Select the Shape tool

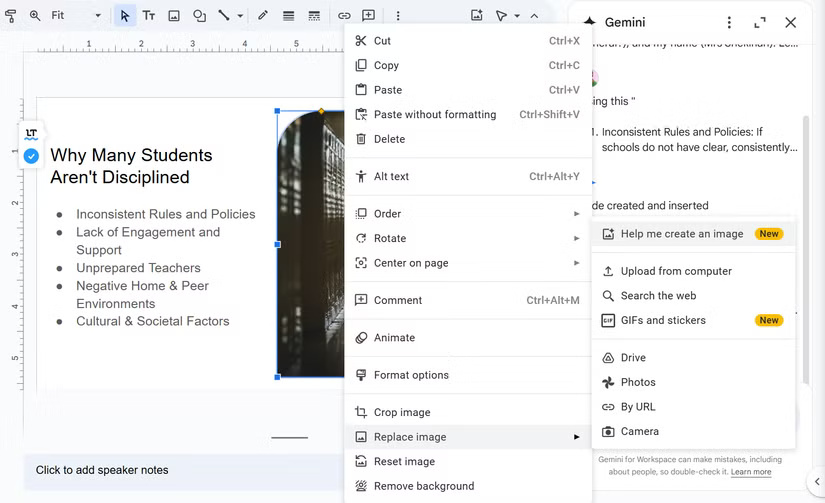[x=199, y=16]
